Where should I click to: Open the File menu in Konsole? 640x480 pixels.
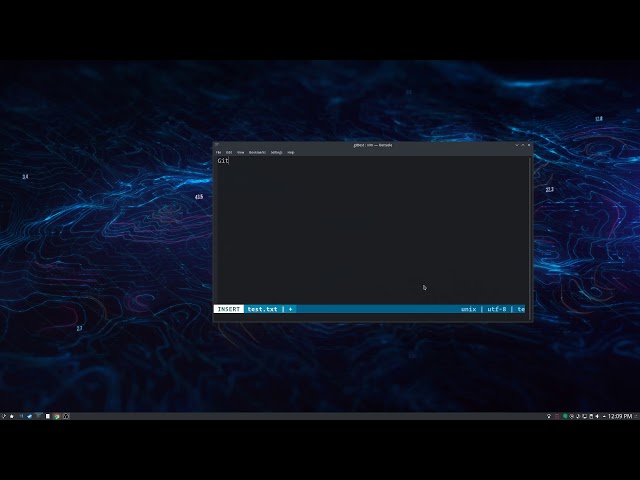(218, 152)
